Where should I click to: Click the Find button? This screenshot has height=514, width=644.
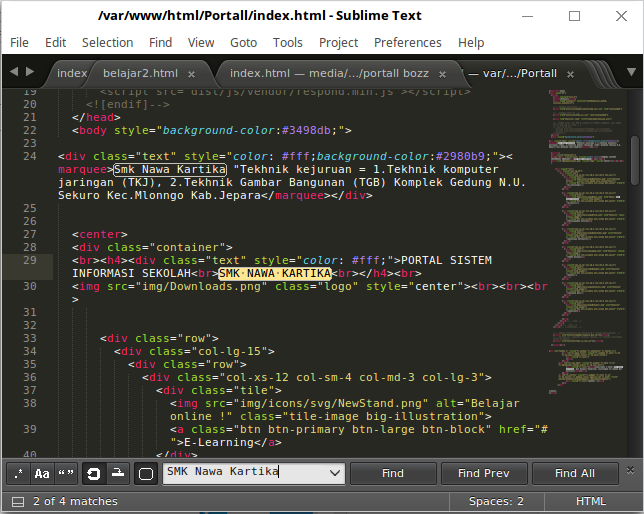pyautogui.click(x=393, y=473)
